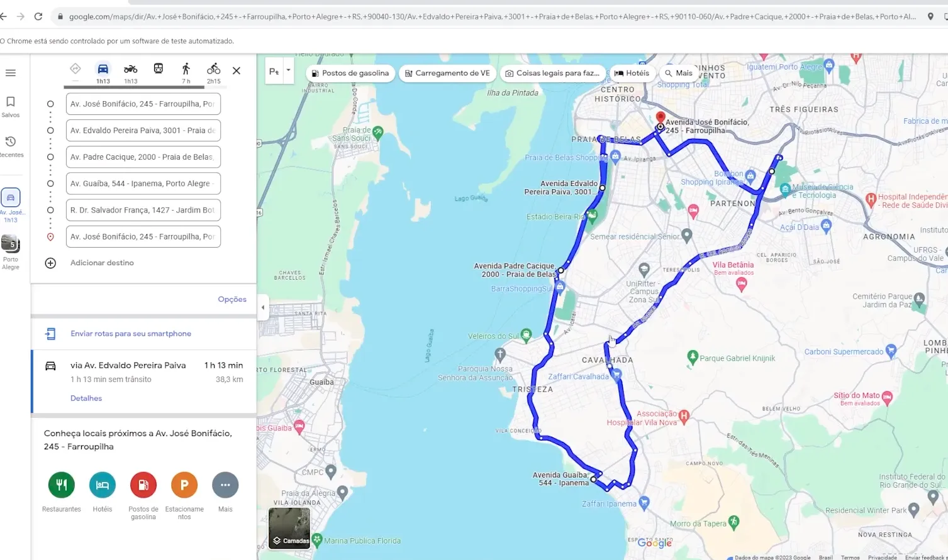
Task: Open the Salvos sidebar panel
Action: click(x=10, y=106)
